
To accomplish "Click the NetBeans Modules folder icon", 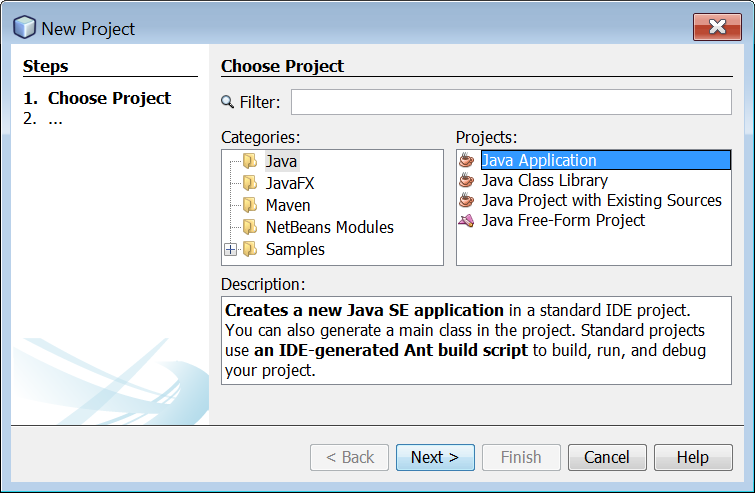I will tap(250, 227).
